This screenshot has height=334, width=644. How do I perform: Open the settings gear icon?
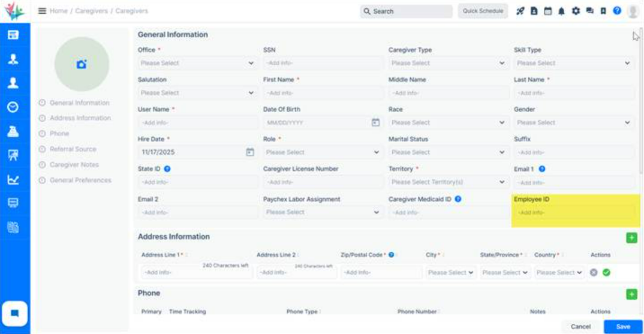576,11
